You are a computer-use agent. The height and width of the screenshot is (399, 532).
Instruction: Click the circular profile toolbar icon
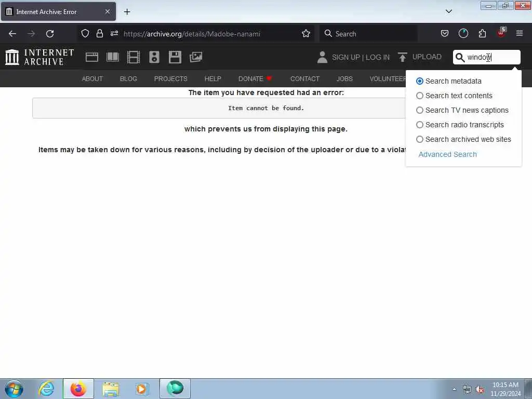(463, 34)
